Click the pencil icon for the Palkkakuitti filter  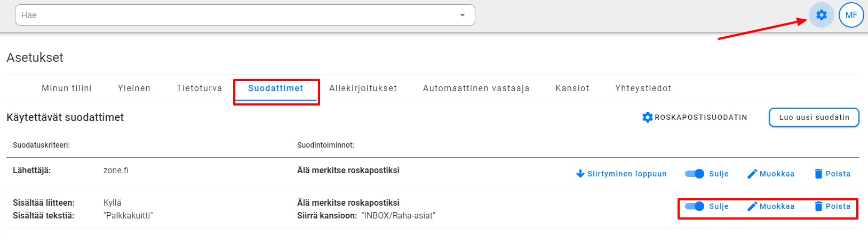pyautogui.click(x=752, y=206)
